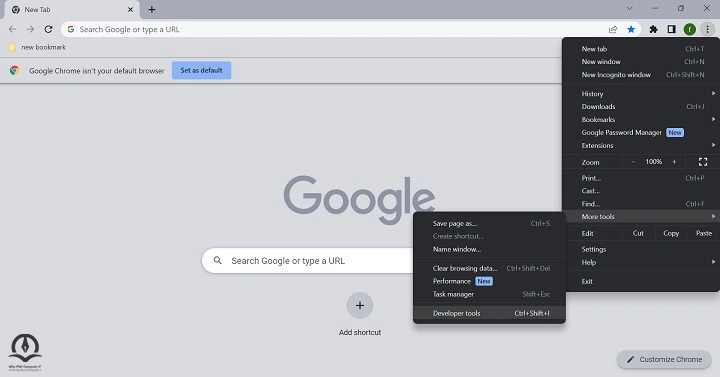Image resolution: width=720 pixels, height=377 pixels.
Task: Click the Set as default button
Action: point(202,70)
